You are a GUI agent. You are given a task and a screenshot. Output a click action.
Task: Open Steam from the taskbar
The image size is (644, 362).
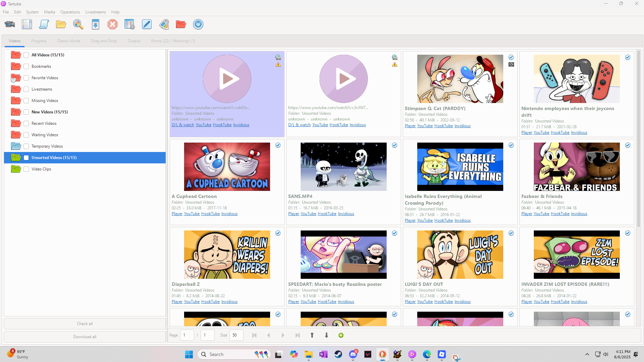338,354
